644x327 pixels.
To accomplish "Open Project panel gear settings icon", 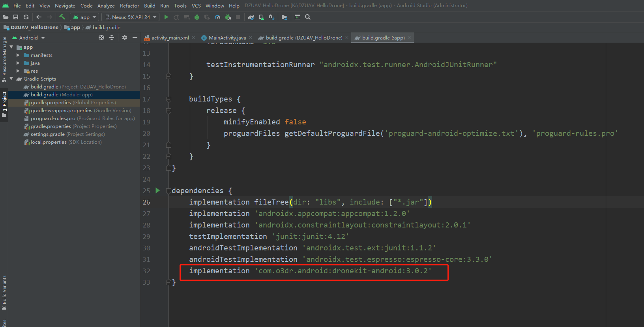I will pos(125,38).
